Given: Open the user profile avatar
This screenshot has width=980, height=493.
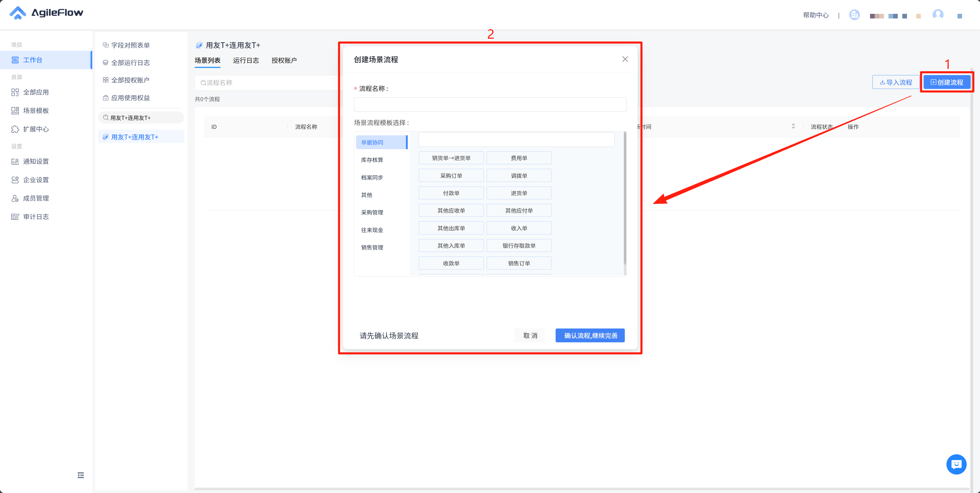Looking at the screenshot, I should [938, 14].
